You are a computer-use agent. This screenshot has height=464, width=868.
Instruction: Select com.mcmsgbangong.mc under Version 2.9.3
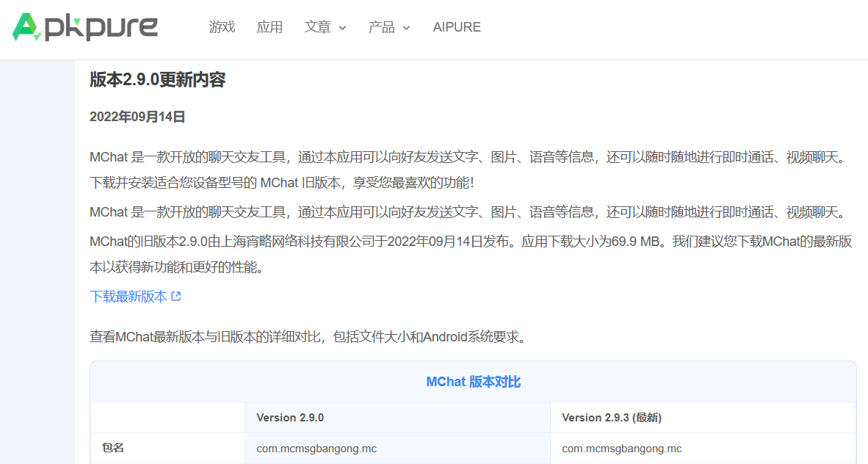tap(622, 449)
